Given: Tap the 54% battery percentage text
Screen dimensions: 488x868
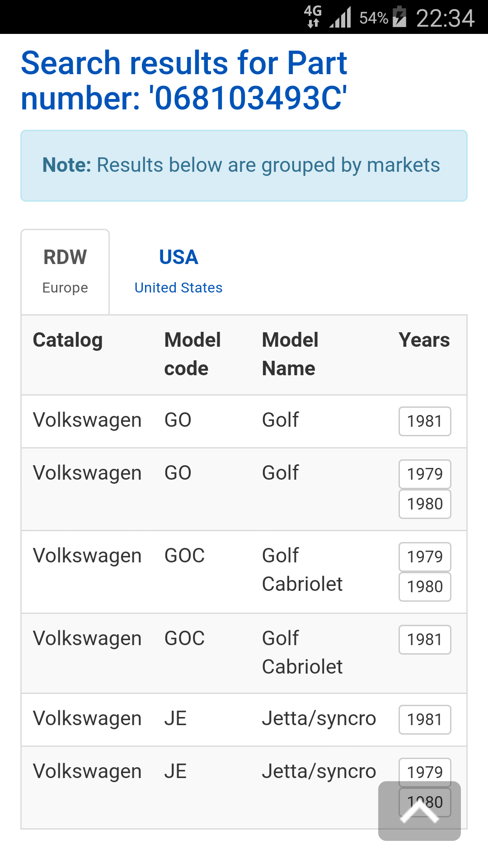Looking at the screenshot, I should click(x=374, y=18).
